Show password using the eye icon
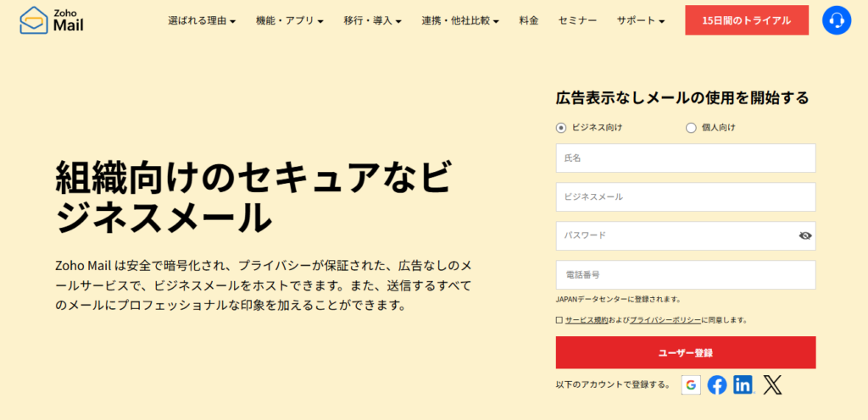The width and height of the screenshot is (868, 420). coord(805,235)
